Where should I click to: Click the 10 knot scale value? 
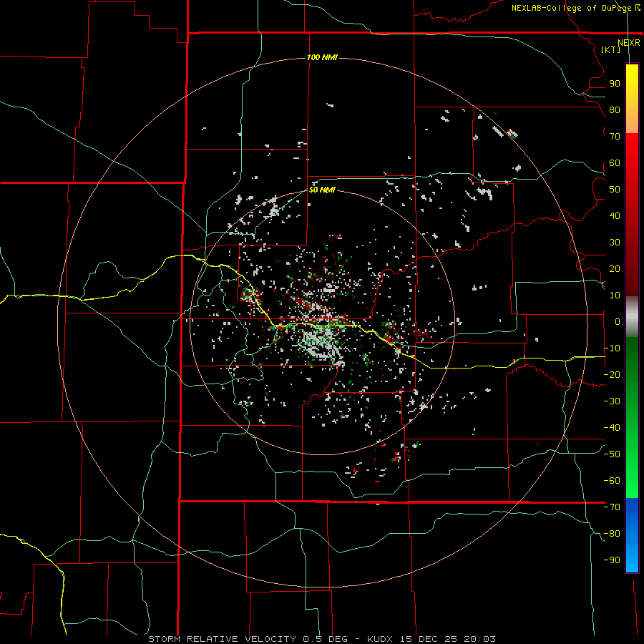pos(615,296)
